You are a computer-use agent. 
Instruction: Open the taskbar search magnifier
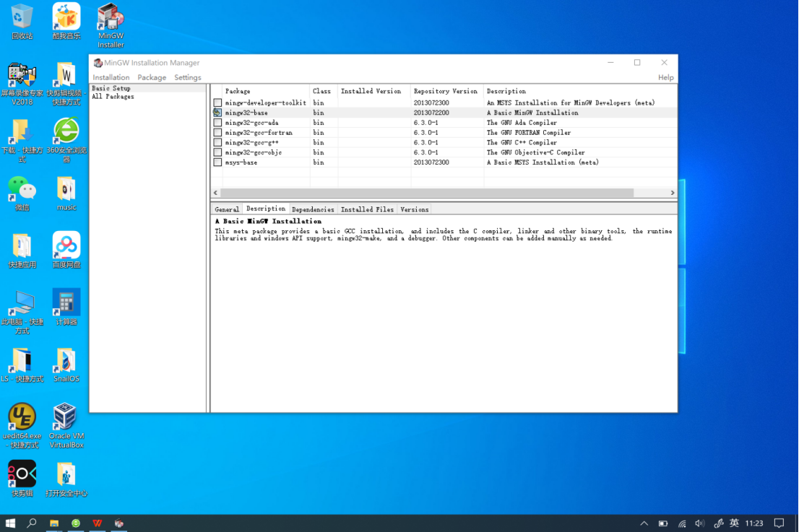[32, 523]
